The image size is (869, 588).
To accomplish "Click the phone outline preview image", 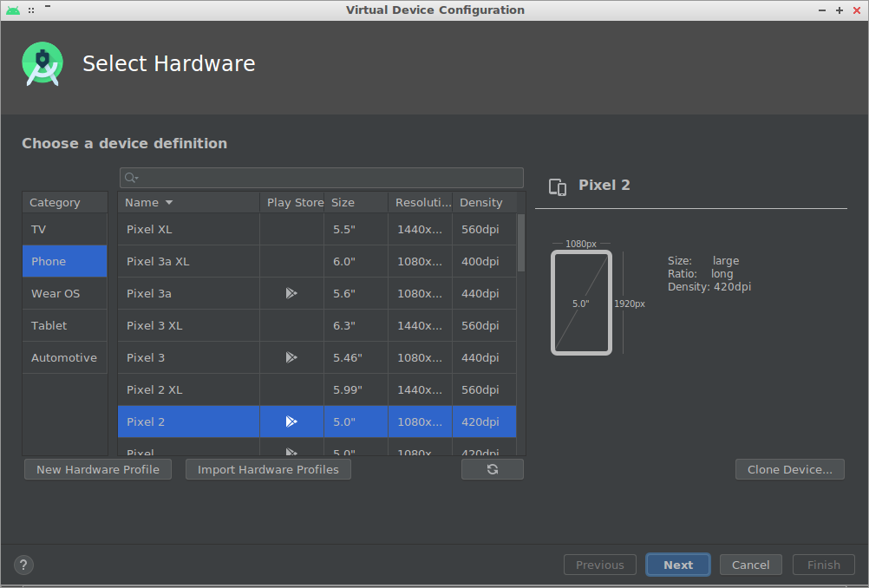I will coord(581,303).
